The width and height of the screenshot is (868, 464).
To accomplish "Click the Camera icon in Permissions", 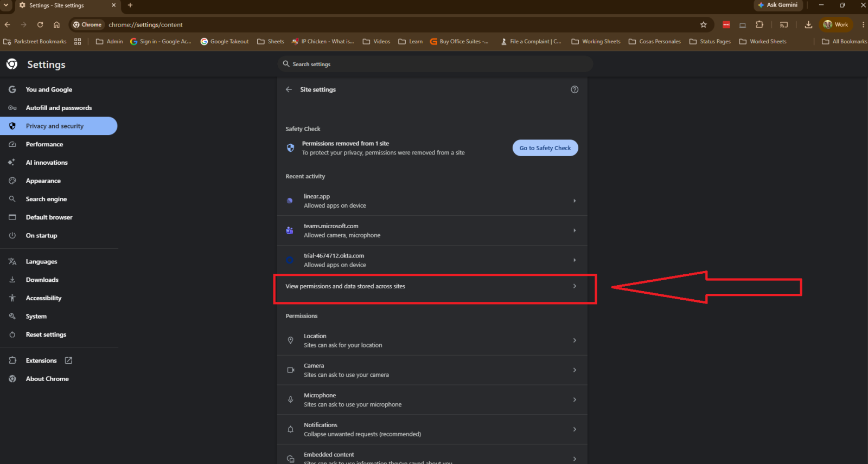I will (290, 370).
